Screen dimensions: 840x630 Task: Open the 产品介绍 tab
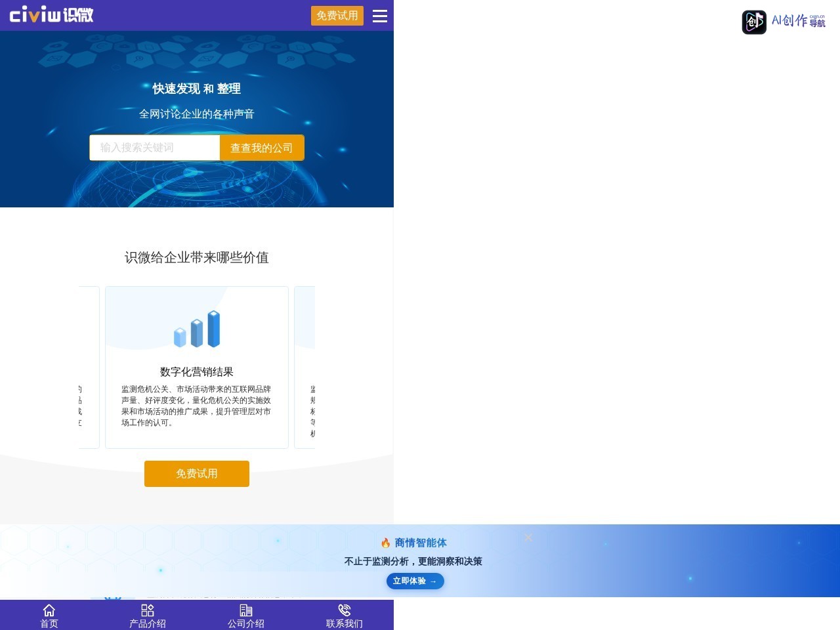click(148, 616)
